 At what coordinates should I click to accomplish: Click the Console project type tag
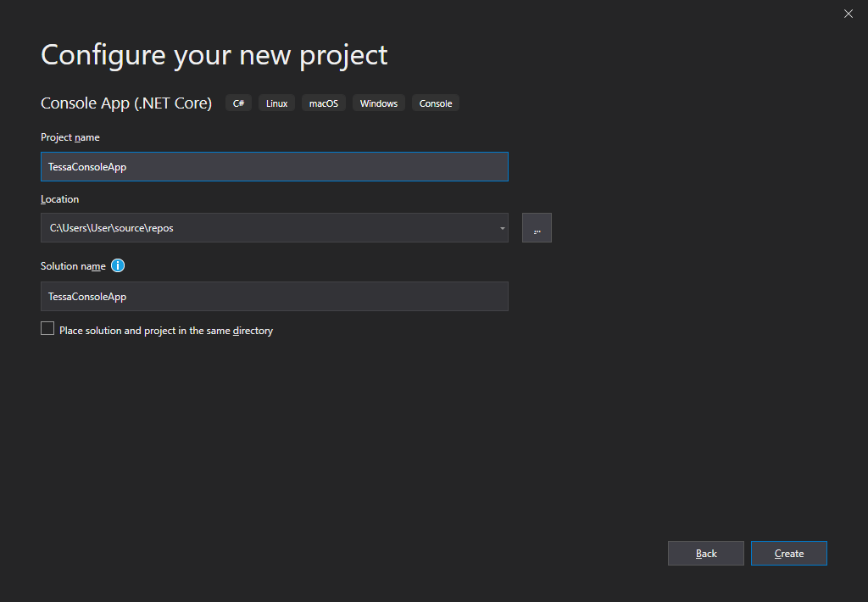pyautogui.click(x=436, y=103)
